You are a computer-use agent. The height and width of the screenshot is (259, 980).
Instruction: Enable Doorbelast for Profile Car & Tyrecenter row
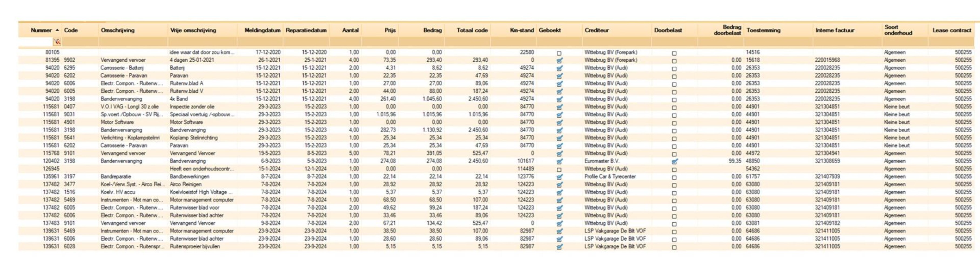click(674, 177)
